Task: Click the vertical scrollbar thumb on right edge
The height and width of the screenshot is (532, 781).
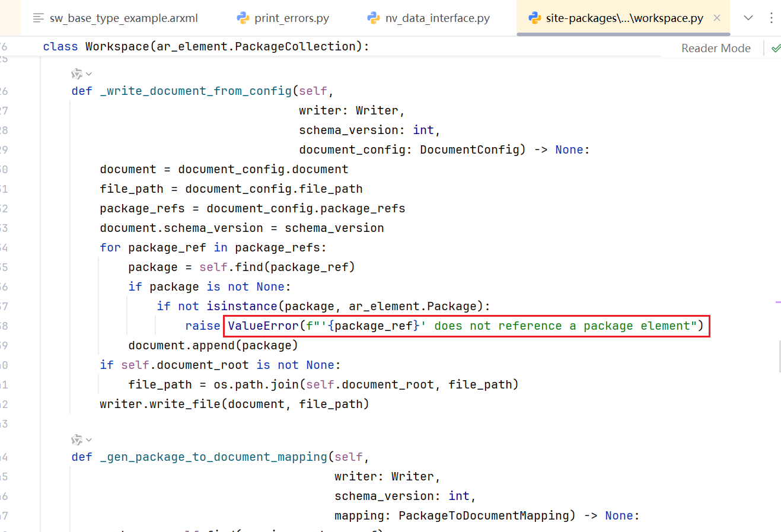Action: click(779, 356)
